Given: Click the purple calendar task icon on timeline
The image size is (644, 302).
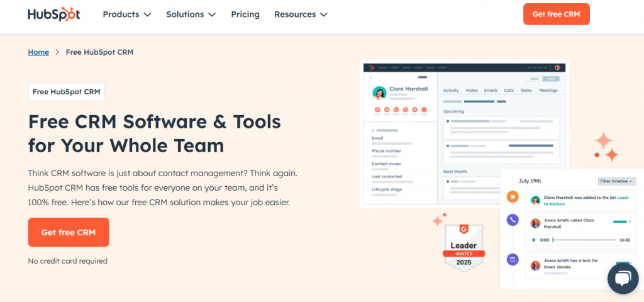Looking at the screenshot, I should [512, 259].
